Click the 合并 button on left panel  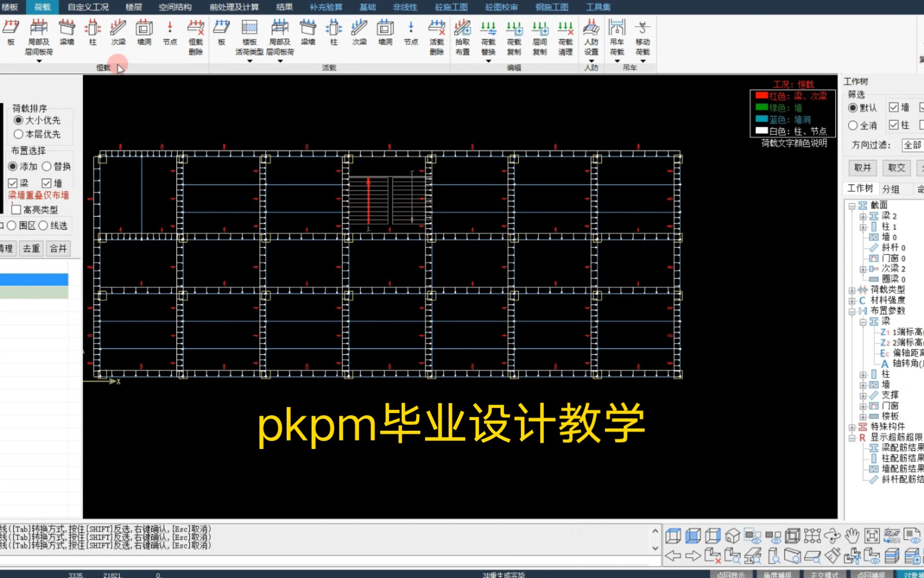point(58,248)
